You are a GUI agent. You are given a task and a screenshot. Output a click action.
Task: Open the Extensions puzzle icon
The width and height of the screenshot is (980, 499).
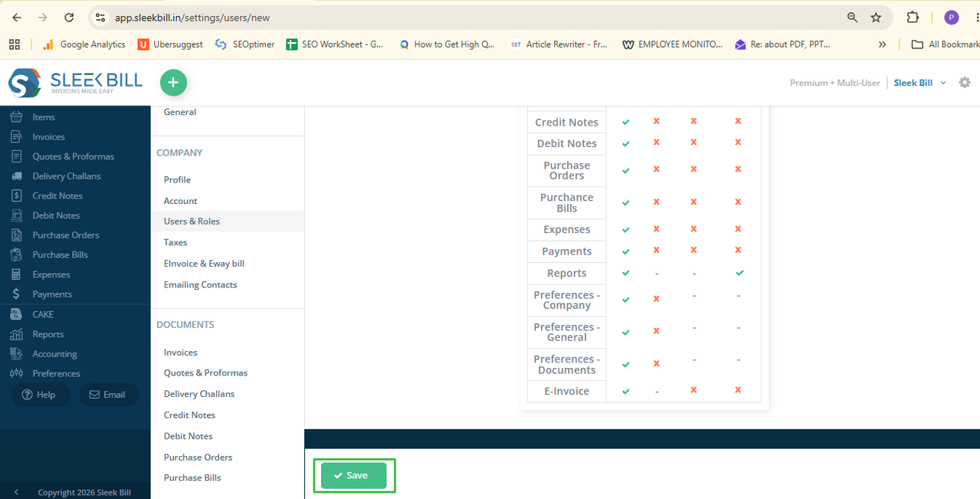tap(913, 17)
